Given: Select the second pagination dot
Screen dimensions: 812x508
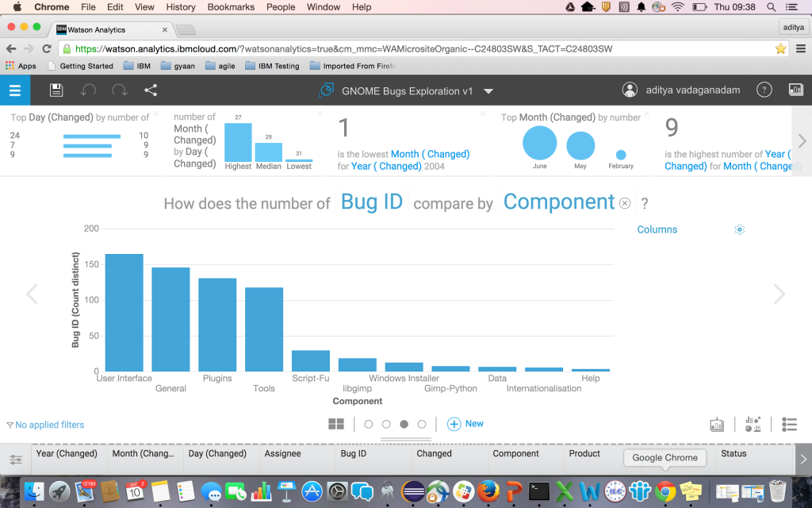Looking at the screenshot, I should pos(386,424).
